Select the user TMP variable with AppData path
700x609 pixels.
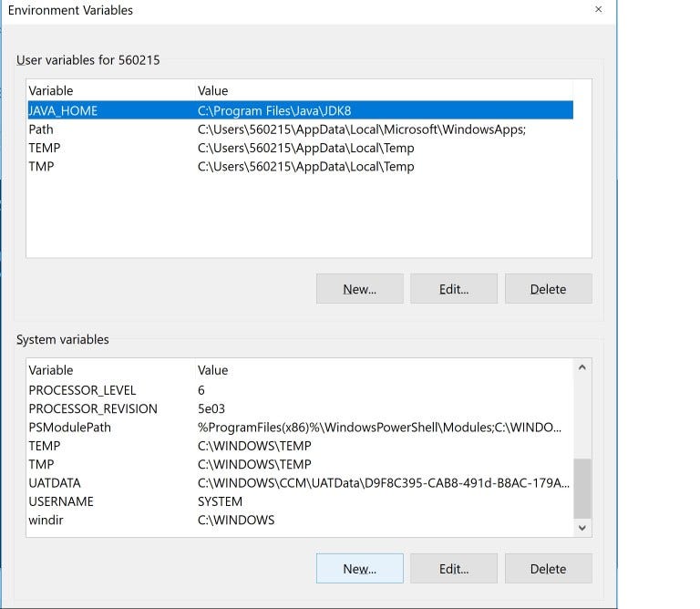tap(301, 167)
